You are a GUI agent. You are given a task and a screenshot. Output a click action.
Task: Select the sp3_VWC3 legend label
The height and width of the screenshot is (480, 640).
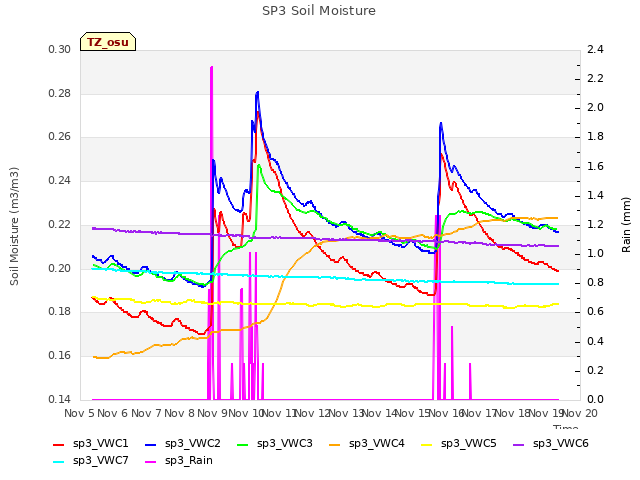point(284,444)
